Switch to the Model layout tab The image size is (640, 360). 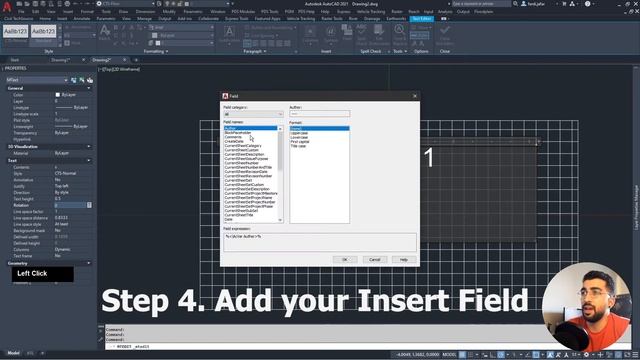13,353
